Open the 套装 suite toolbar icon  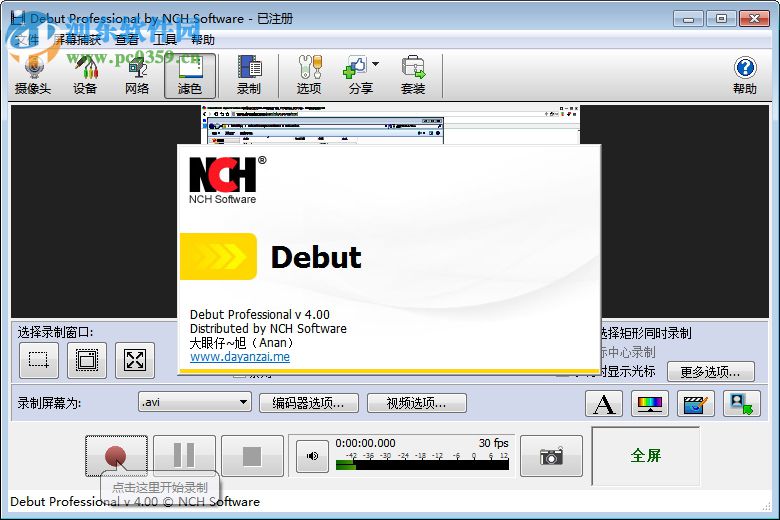413,76
